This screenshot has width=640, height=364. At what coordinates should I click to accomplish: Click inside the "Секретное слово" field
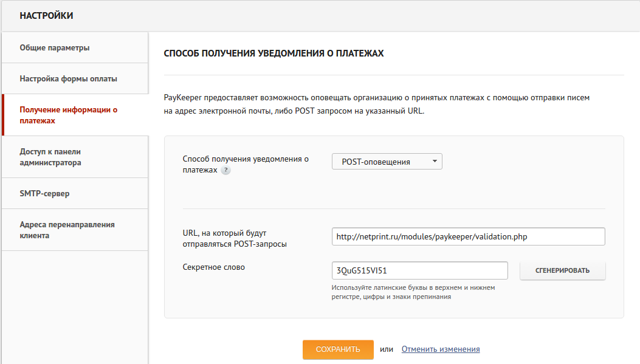tap(419, 270)
